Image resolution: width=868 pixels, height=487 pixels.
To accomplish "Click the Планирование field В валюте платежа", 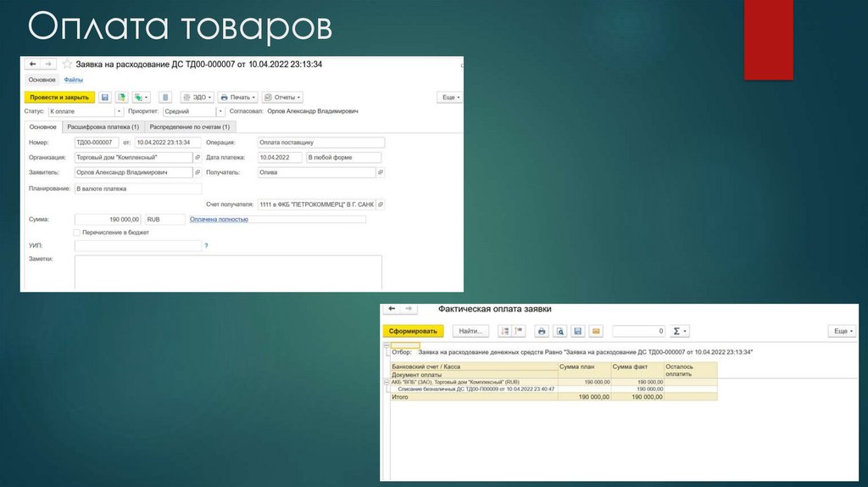I will coord(138,189).
